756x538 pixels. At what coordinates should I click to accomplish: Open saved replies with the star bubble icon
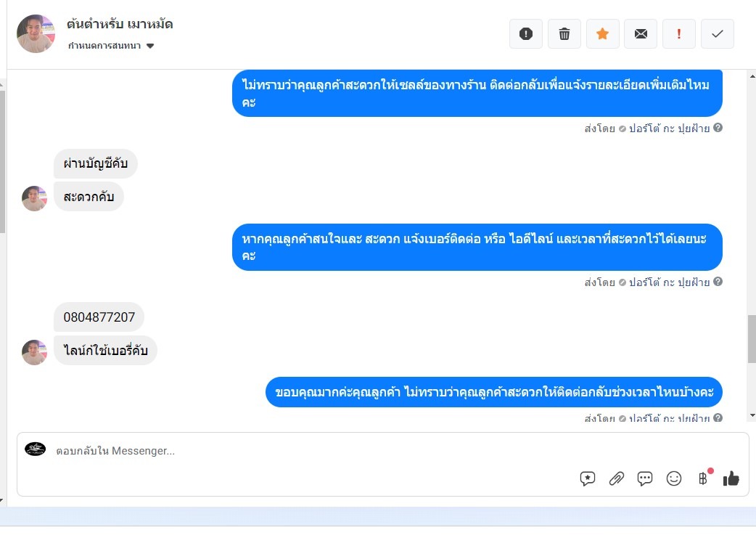pyautogui.click(x=587, y=478)
